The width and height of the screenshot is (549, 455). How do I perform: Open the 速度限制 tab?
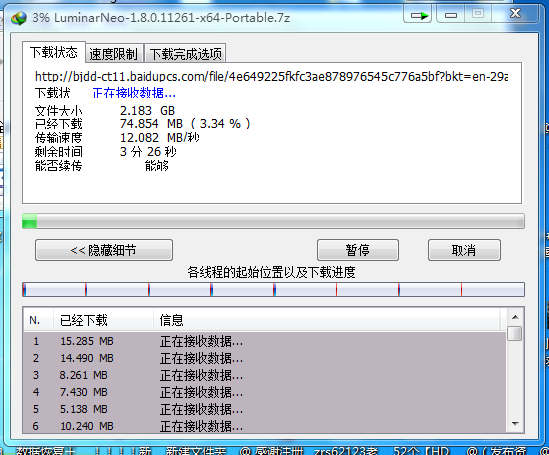pyautogui.click(x=114, y=54)
